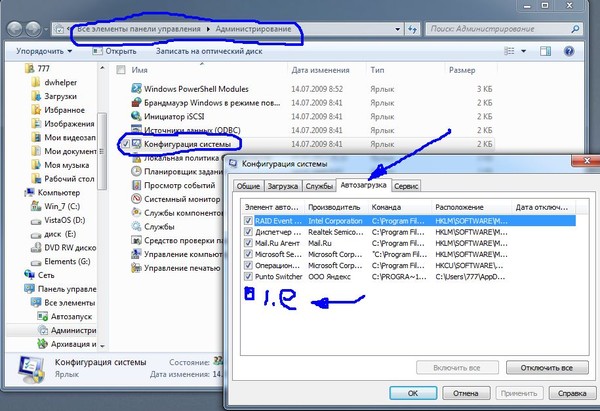Disable Mail.Ru Агент startup checkbox

(248, 243)
